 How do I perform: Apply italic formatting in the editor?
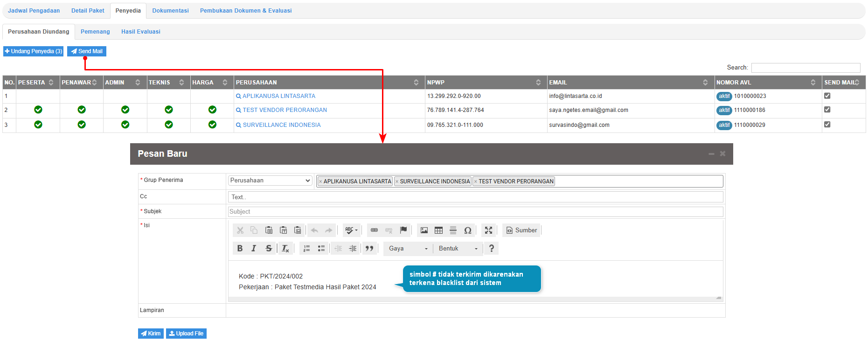pos(254,249)
